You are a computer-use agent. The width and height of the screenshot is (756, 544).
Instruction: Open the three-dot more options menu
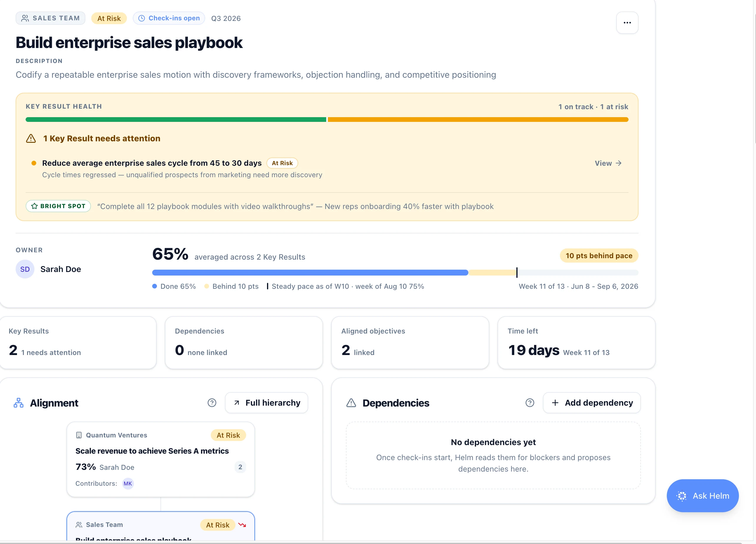pos(627,23)
